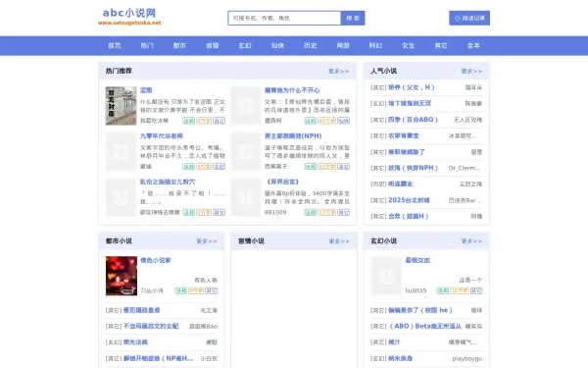Click the author name 西果果子
588x368 pixels.
click(276, 167)
